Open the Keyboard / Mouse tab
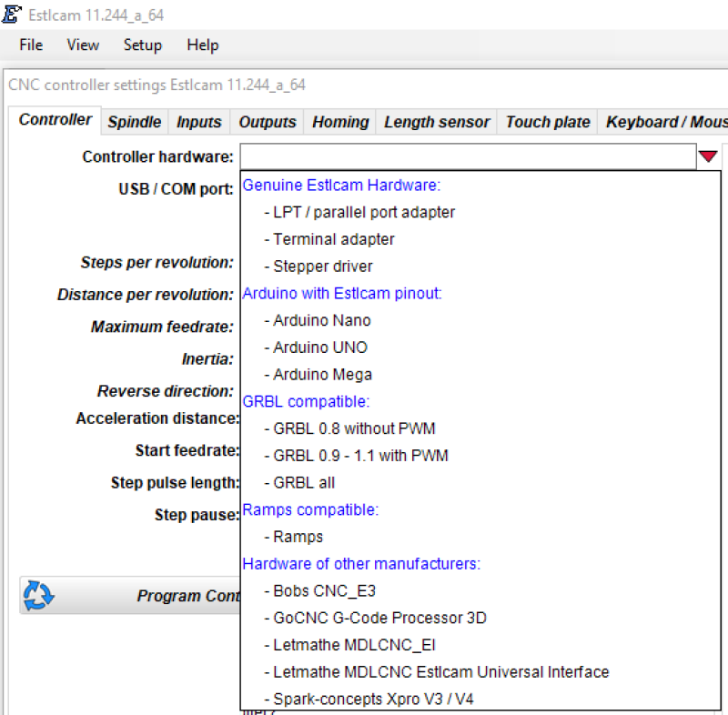 (x=663, y=122)
